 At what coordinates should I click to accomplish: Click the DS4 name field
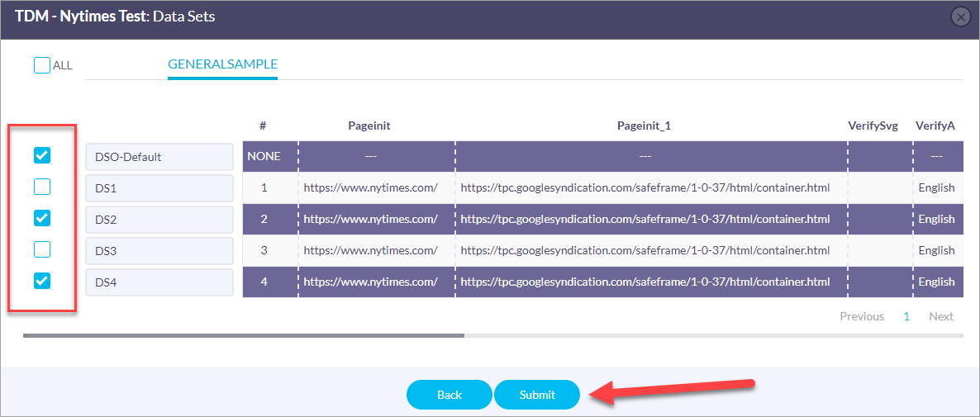point(159,282)
